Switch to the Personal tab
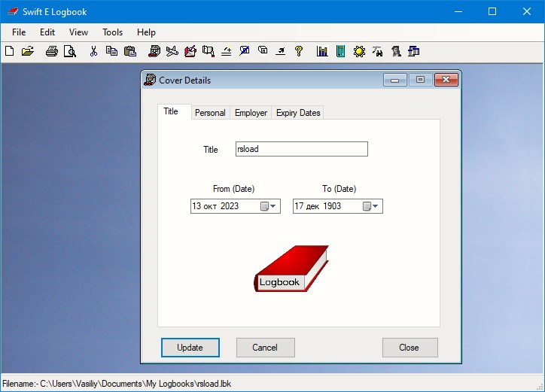The width and height of the screenshot is (545, 392). [210, 113]
